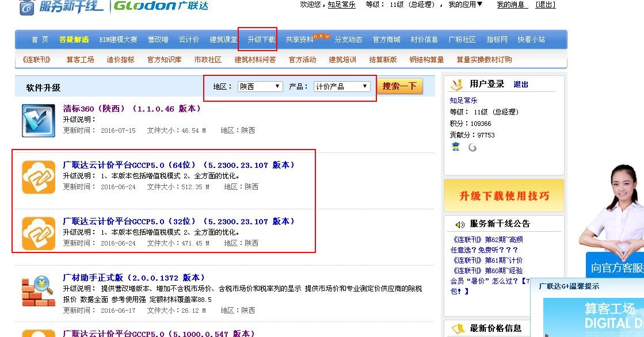Open the 升级下载 nav tab

(261, 40)
